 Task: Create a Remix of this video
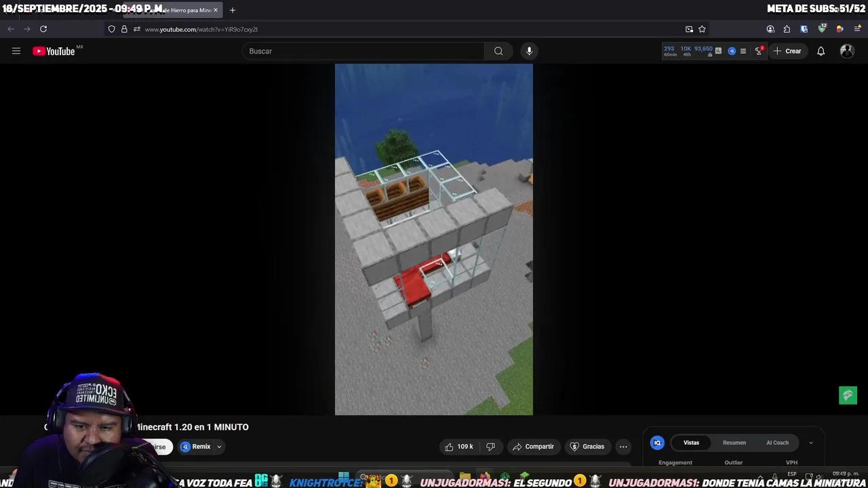[x=196, y=447]
